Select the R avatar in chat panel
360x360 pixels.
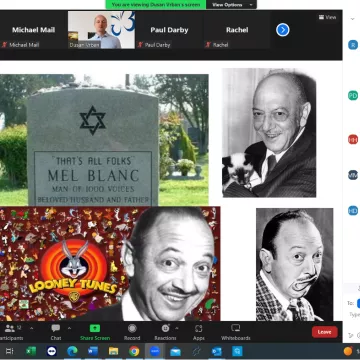[x=353, y=45]
